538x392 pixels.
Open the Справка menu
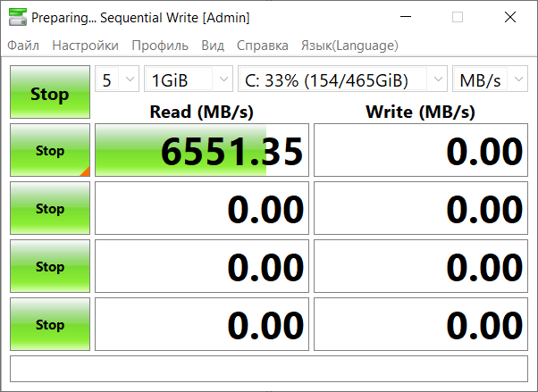(263, 46)
